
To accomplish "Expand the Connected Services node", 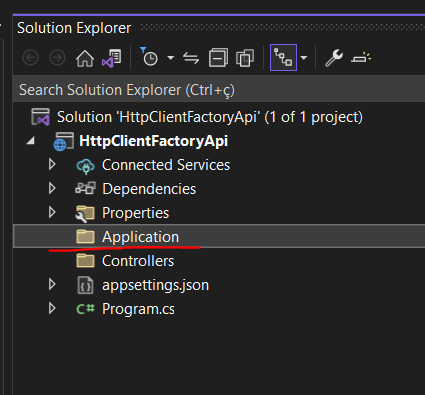I will point(52,165).
